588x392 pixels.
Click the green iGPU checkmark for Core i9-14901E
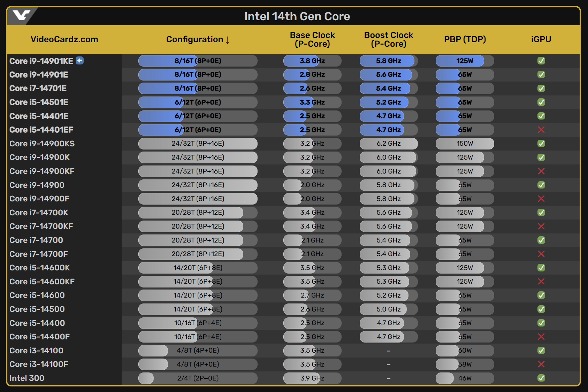point(541,75)
